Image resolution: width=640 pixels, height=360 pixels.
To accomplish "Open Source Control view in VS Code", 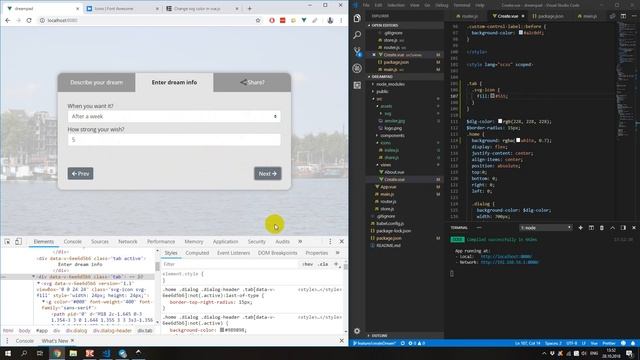I will (357, 52).
